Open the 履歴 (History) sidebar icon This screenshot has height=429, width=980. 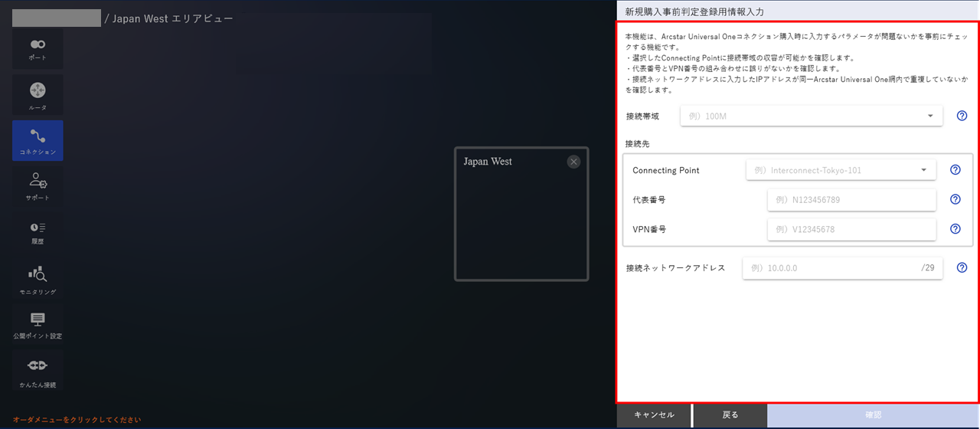click(38, 233)
